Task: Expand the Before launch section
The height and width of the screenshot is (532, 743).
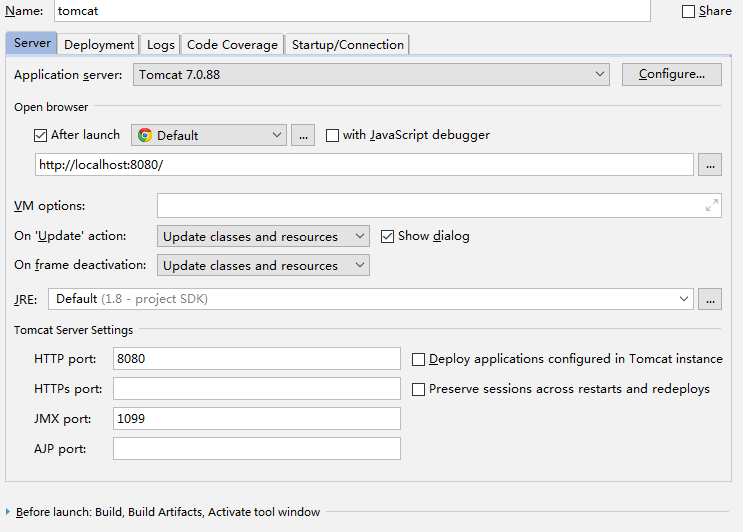Action: (8, 512)
